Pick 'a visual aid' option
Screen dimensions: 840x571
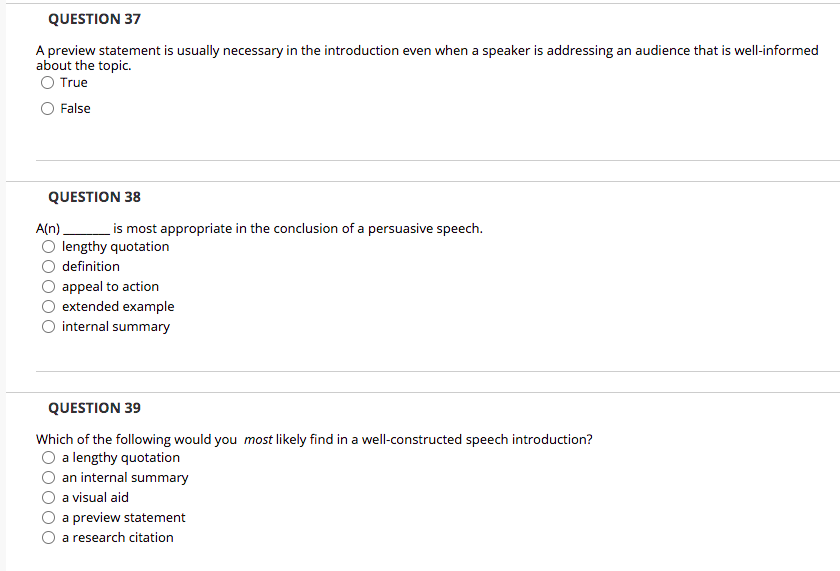point(47,498)
